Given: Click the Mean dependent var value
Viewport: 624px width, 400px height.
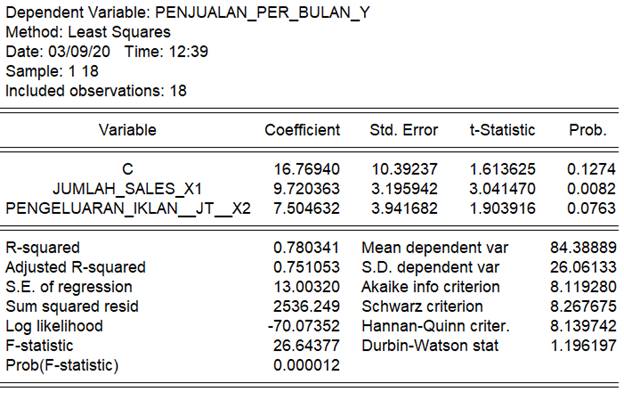Looking at the screenshot, I should [x=584, y=247].
